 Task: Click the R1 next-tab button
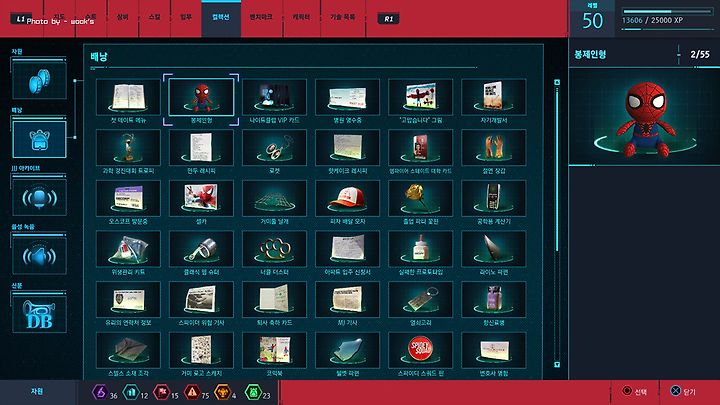388,19
